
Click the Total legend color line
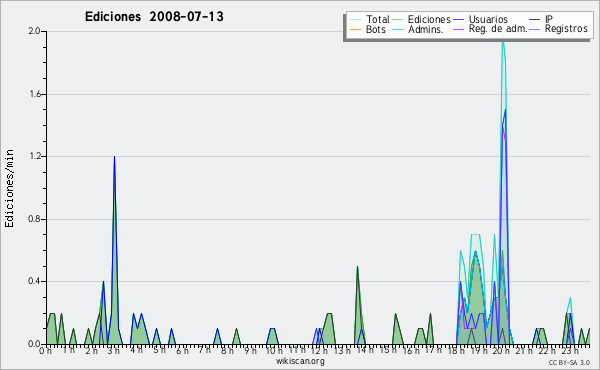pos(355,20)
